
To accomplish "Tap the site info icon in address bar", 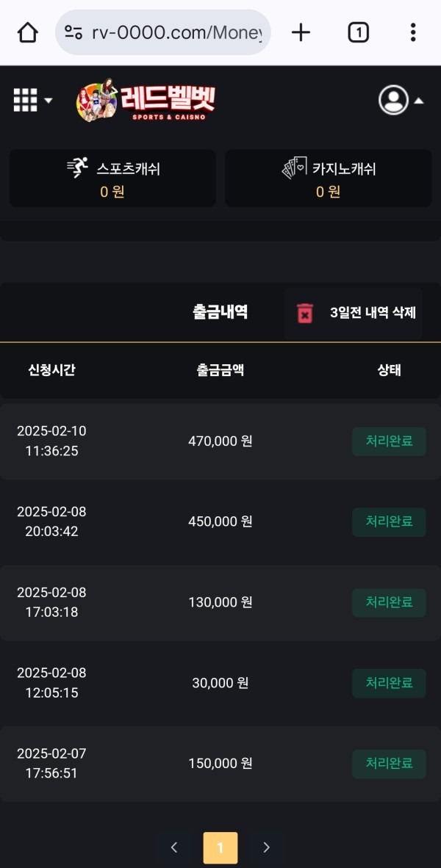I will pos(73,32).
